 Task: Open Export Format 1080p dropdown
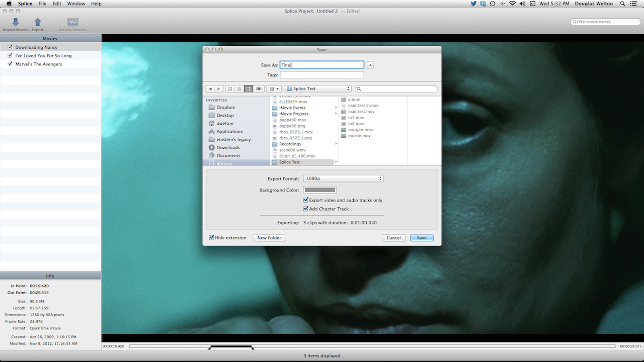coord(343,178)
